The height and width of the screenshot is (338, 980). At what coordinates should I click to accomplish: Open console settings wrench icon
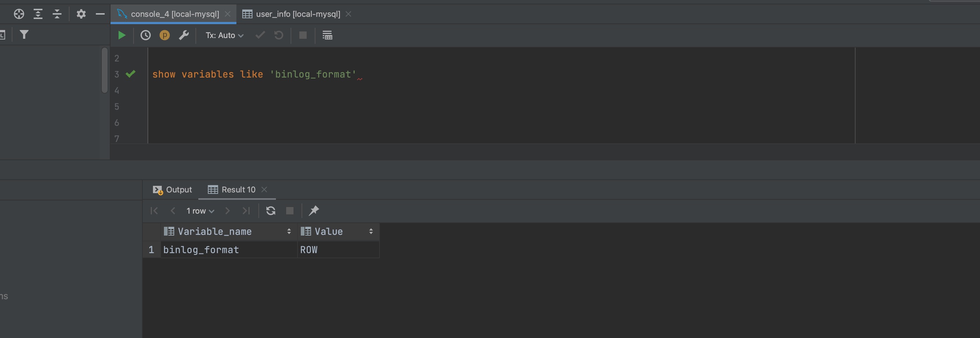pos(184,35)
